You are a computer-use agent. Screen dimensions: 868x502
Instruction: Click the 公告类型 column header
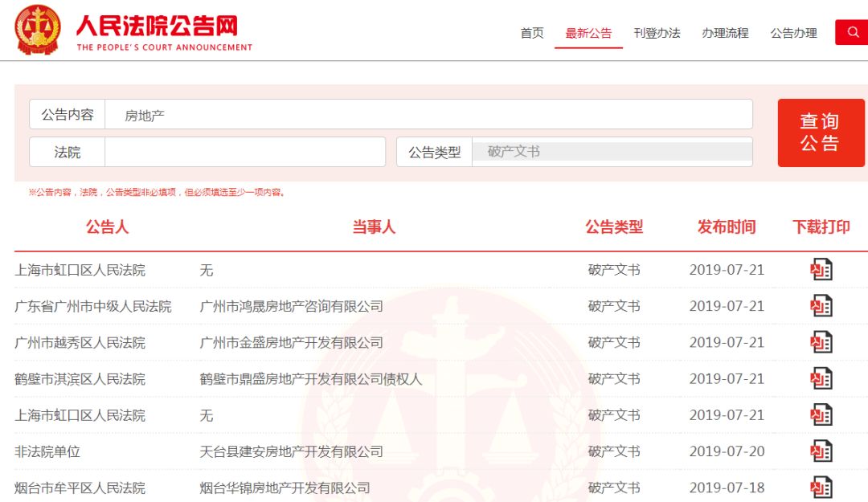click(x=614, y=227)
